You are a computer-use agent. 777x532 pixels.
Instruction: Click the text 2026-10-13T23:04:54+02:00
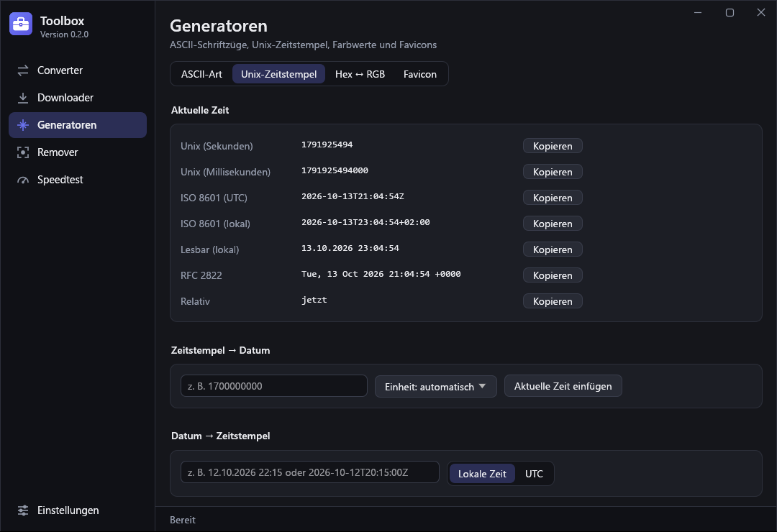[x=365, y=222]
